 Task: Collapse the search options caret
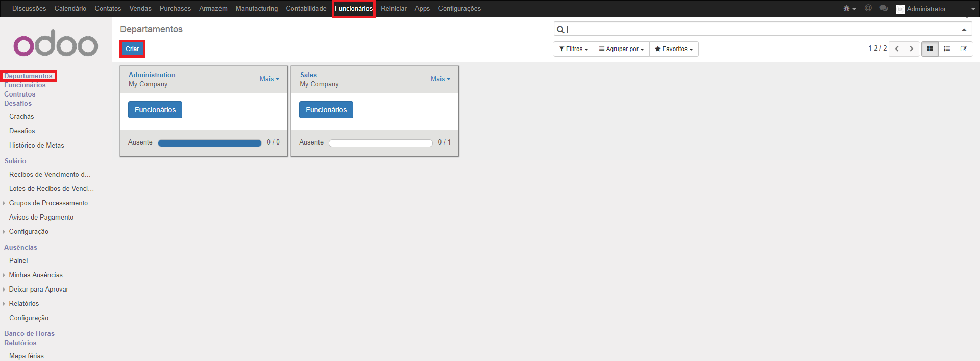point(964,30)
